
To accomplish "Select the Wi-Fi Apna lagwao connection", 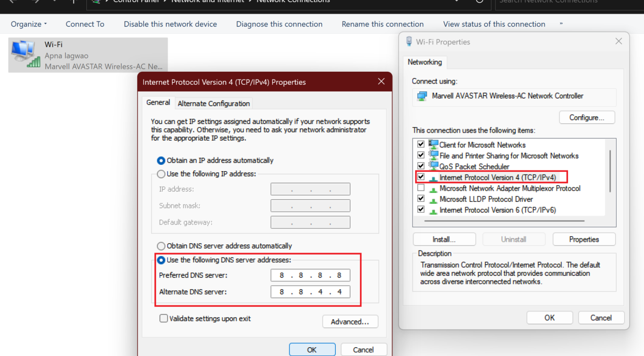I will (x=88, y=55).
